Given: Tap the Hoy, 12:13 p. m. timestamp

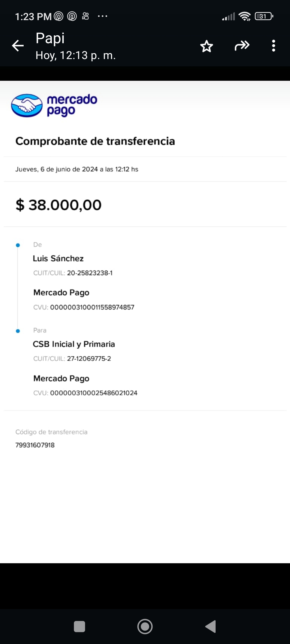Looking at the screenshot, I should pos(75,55).
